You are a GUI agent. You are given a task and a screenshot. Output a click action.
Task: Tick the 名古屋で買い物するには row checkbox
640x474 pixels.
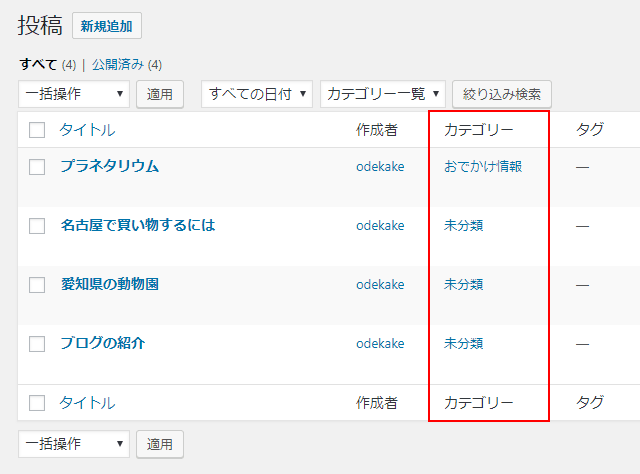[37, 226]
